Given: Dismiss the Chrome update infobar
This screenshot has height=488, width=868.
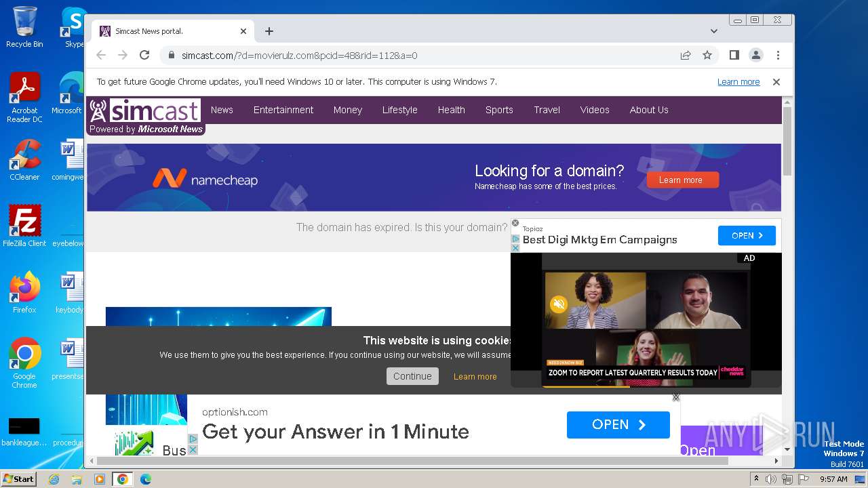Looking at the screenshot, I should (776, 82).
